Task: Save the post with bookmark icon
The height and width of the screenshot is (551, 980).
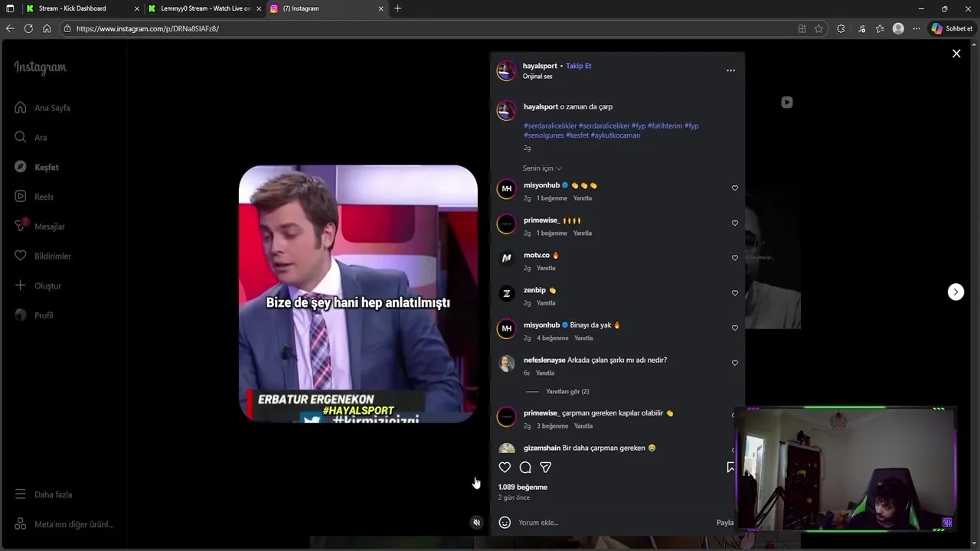Action: 730,468
